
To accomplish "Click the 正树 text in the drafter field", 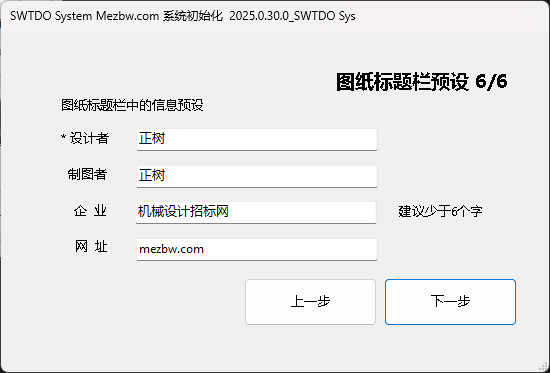I will 152,175.
